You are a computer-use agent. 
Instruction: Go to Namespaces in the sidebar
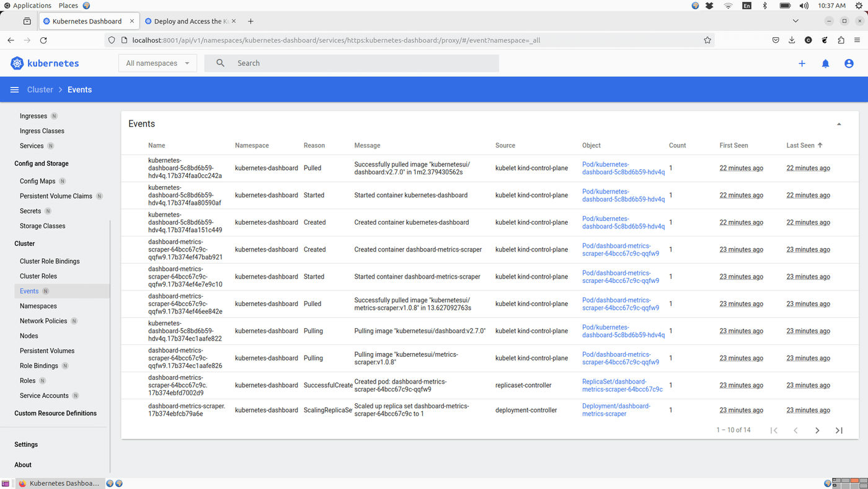[38, 306]
